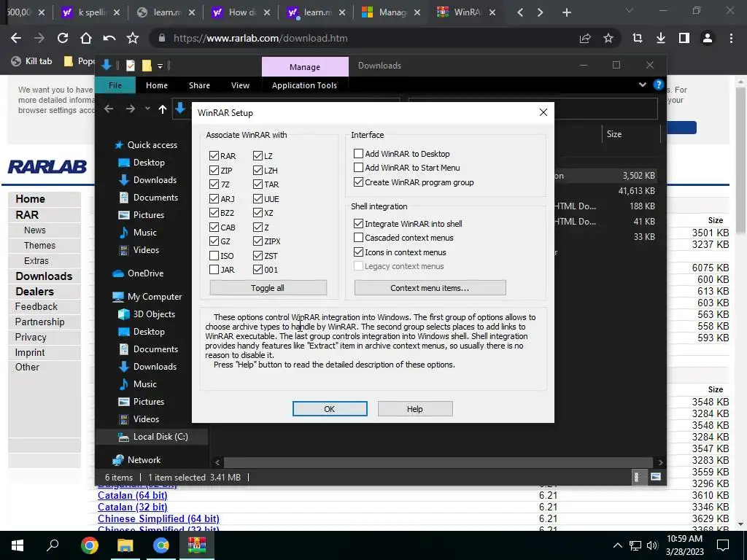Reload the rarlab page
Screen dimensions: 747x560
coord(63,38)
